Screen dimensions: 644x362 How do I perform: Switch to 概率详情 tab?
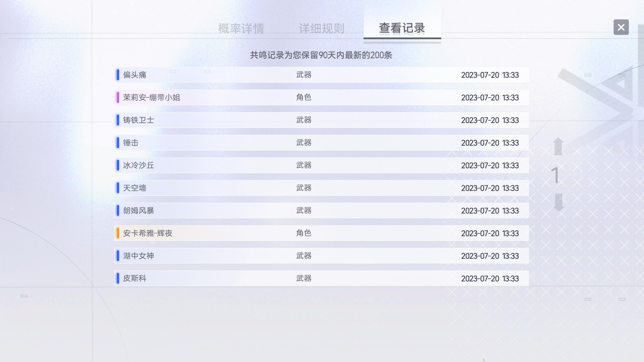241,28
